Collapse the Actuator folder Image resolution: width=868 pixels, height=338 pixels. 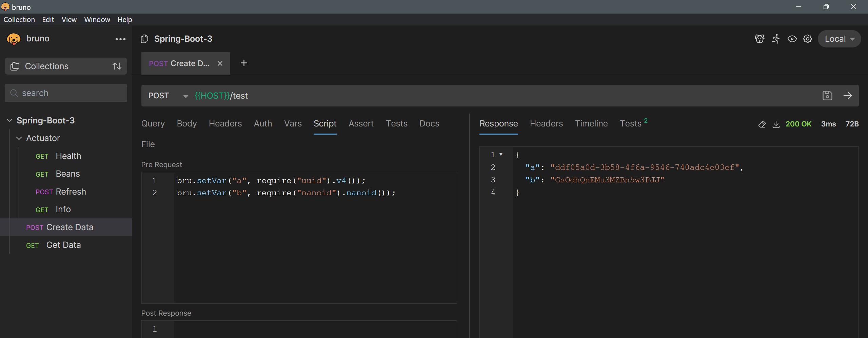(19, 138)
